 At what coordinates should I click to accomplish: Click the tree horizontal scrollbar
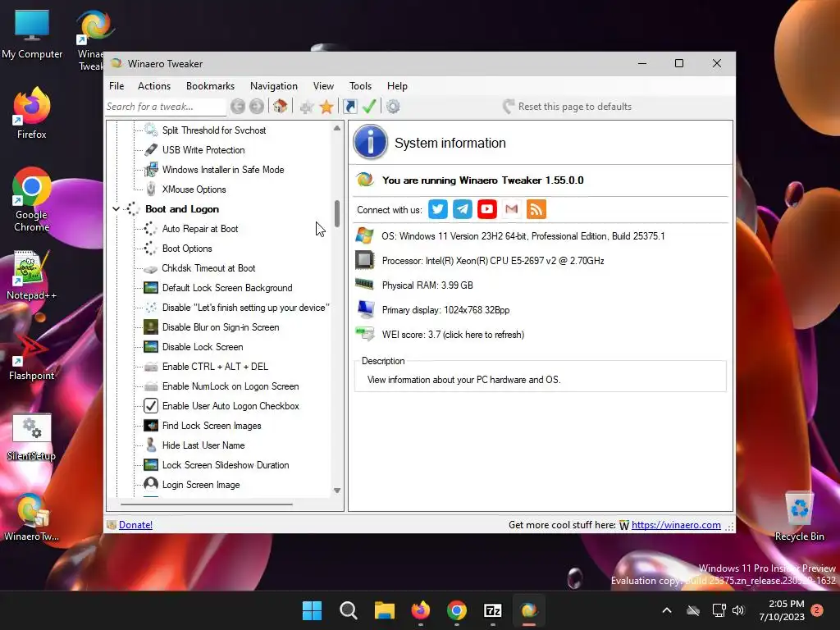pos(207,504)
